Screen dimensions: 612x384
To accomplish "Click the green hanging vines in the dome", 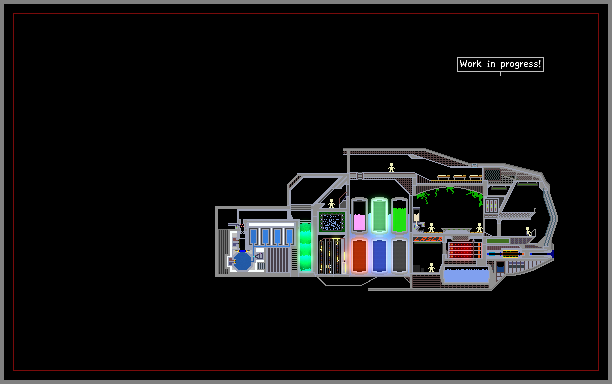I will [450, 195].
